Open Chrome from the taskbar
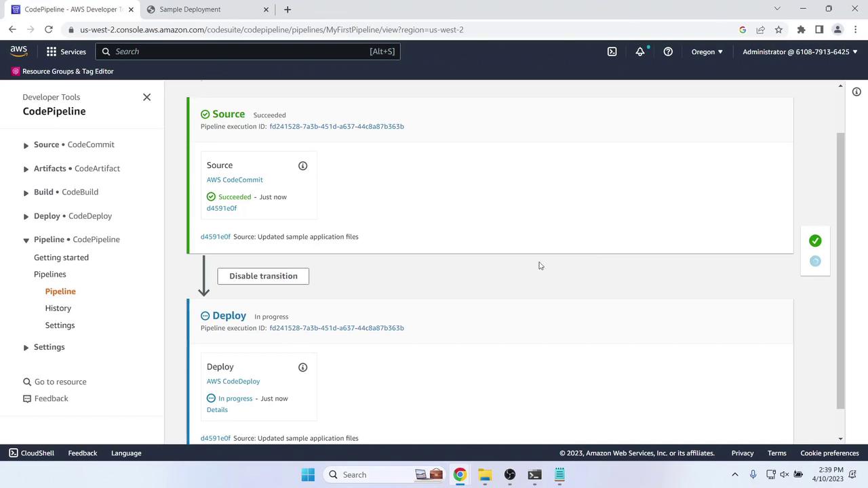Image resolution: width=868 pixels, height=488 pixels. (460, 474)
